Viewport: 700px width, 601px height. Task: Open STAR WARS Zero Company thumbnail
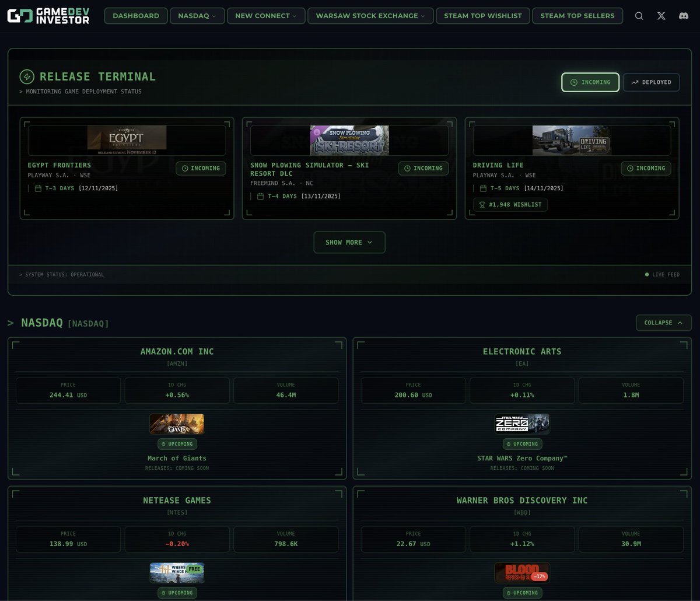pyautogui.click(x=522, y=424)
